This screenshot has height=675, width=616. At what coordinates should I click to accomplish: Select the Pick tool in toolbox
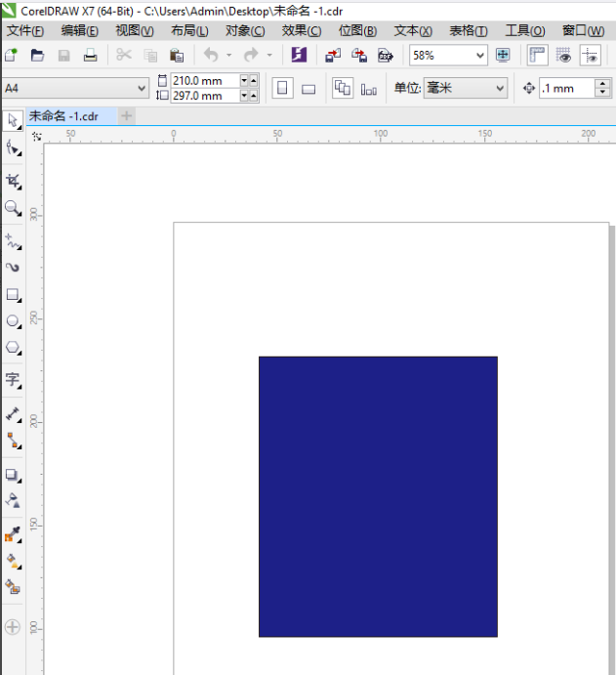point(13,120)
